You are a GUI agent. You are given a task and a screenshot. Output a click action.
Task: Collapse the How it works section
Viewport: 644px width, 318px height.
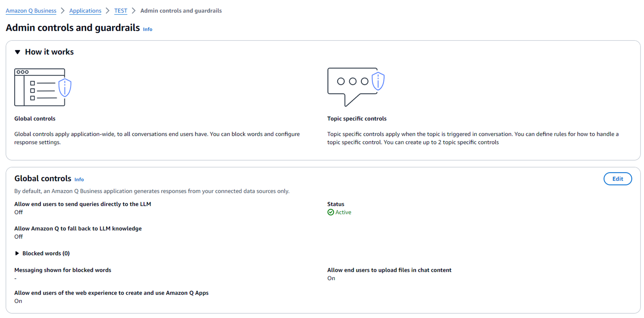point(18,52)
